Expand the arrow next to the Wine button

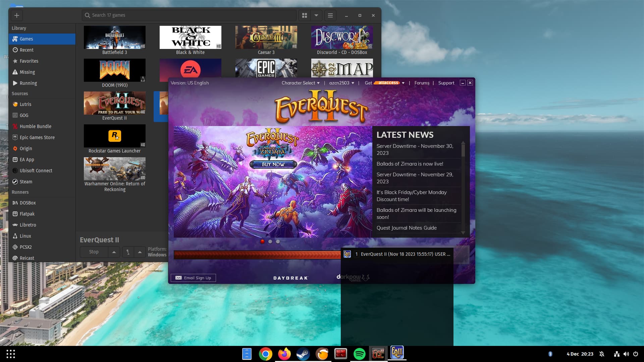140,252
